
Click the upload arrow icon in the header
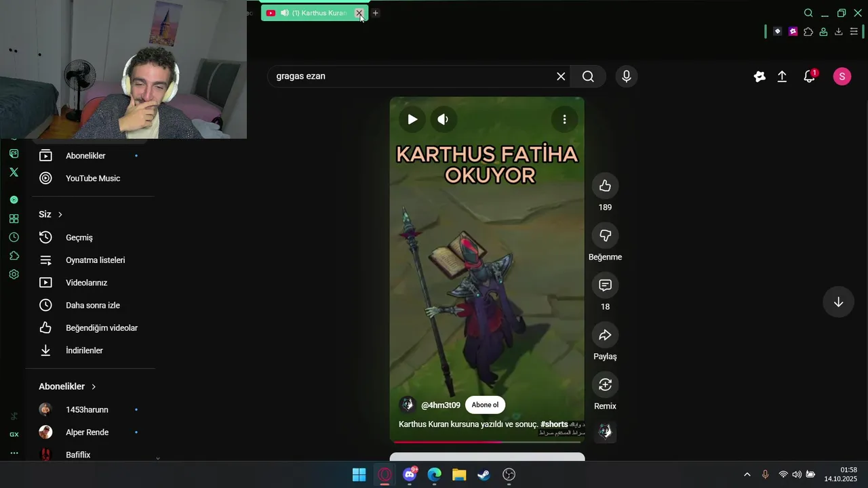pyautogui.click(x=782, y=77)
